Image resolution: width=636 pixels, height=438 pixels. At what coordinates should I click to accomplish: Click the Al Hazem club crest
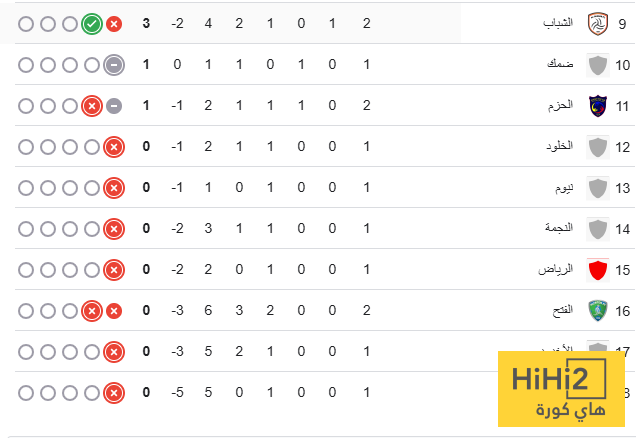(597, 105)
